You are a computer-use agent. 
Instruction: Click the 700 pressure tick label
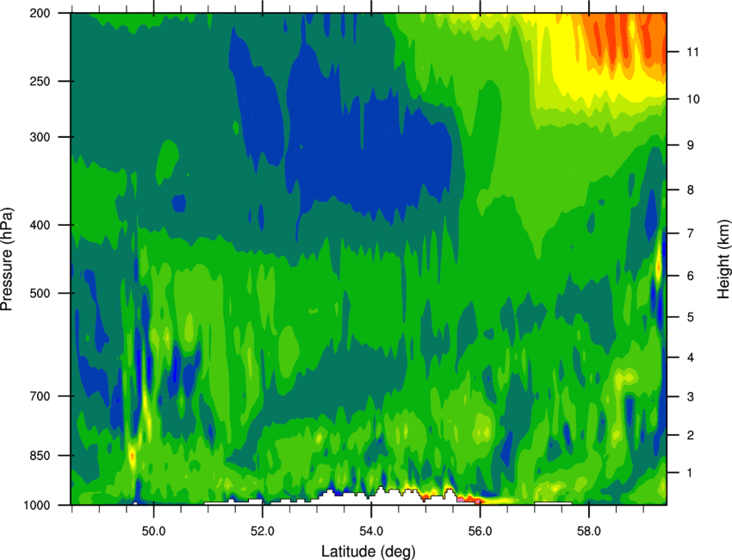click(40, 396)
